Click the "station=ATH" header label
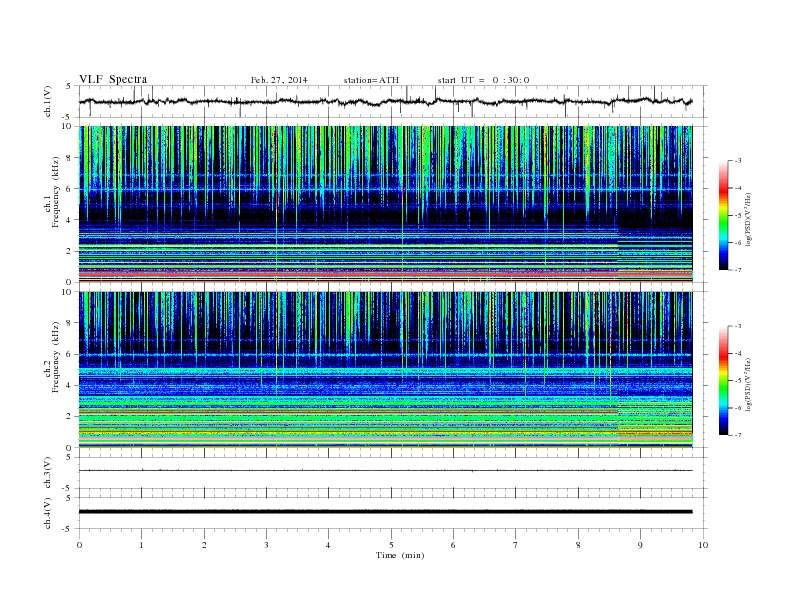The image size is (792, 612). [371, 80]
